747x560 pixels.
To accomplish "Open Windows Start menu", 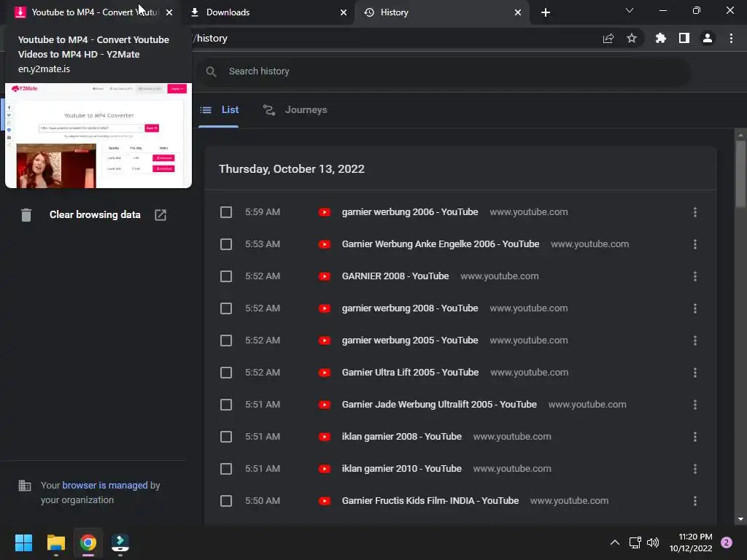I will [23, 542].
